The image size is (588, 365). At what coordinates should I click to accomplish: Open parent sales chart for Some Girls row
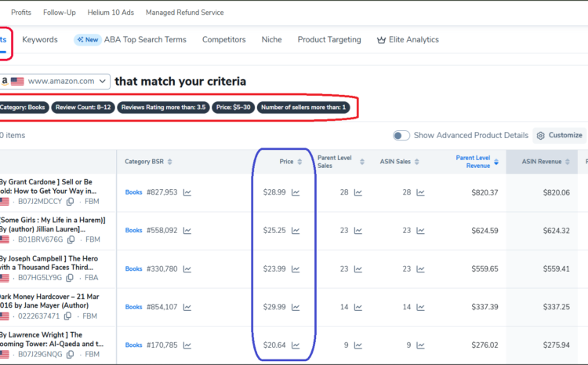[x=358, y=231]
